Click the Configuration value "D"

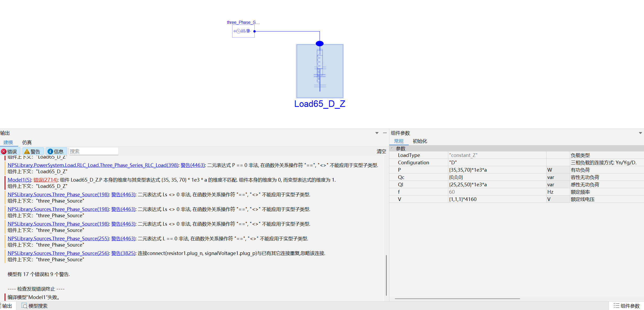click(x=497, y=162)
